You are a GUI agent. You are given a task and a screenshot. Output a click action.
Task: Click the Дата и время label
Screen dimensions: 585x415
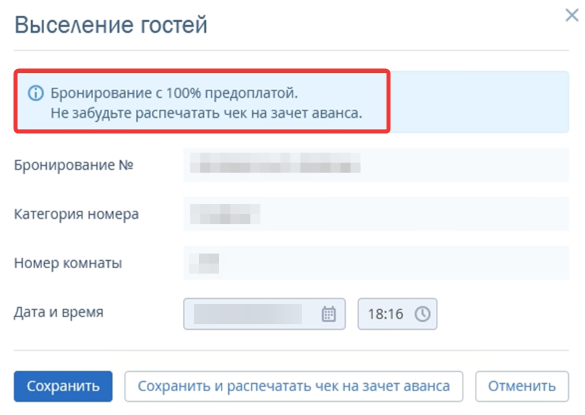[59, 312]
